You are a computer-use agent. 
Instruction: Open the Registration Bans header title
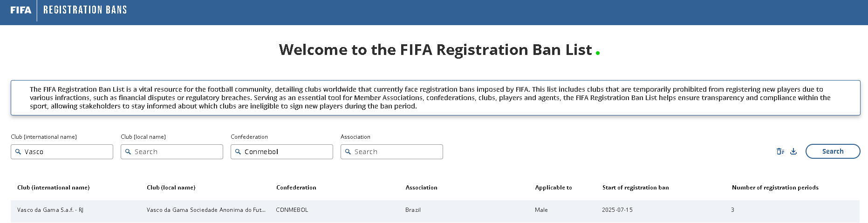pyautogui.click(x=85, y=10)
